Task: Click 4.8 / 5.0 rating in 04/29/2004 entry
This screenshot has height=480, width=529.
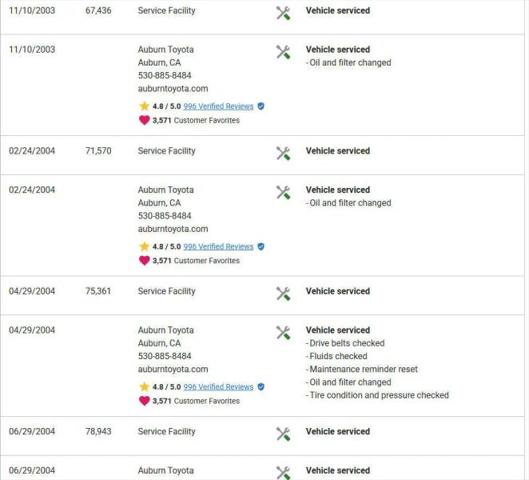Action: pyautogui.click(x=167, y=387)
